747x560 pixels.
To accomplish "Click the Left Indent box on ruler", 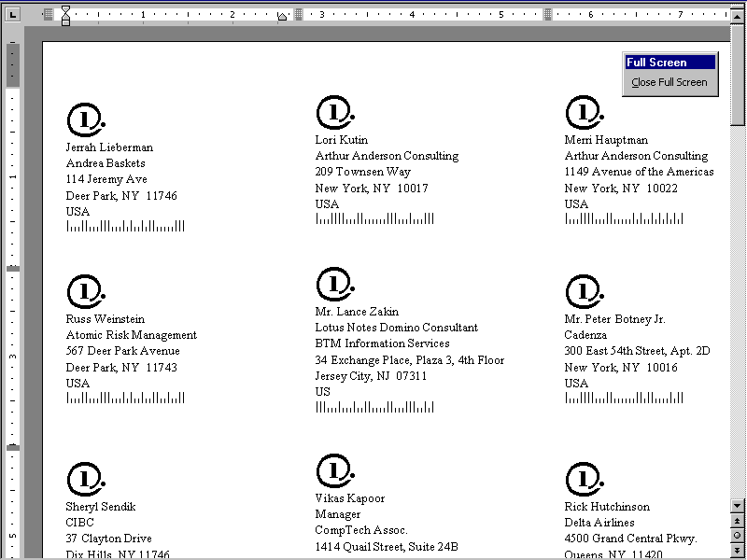I will [x=65, y=21].
